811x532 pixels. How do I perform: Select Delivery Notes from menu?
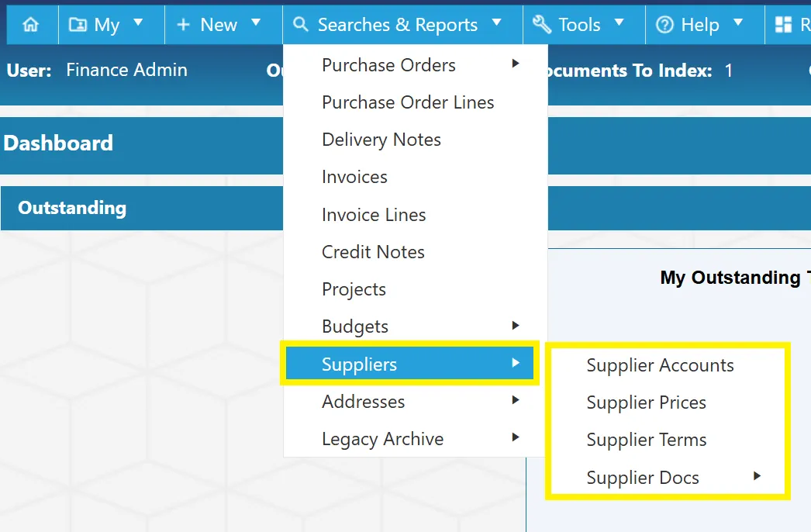(x=416, y=140)
